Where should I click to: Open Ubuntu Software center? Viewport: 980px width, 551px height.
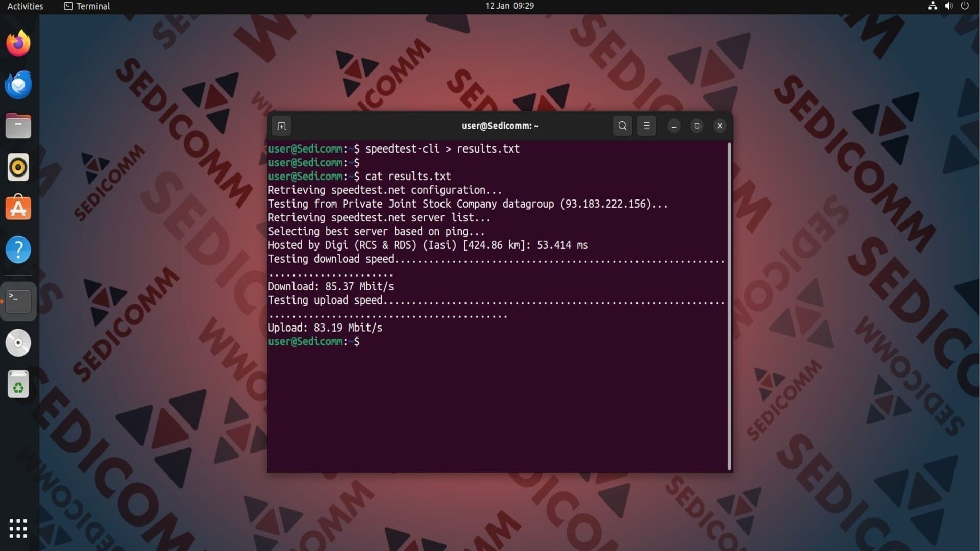click(18, 208)
